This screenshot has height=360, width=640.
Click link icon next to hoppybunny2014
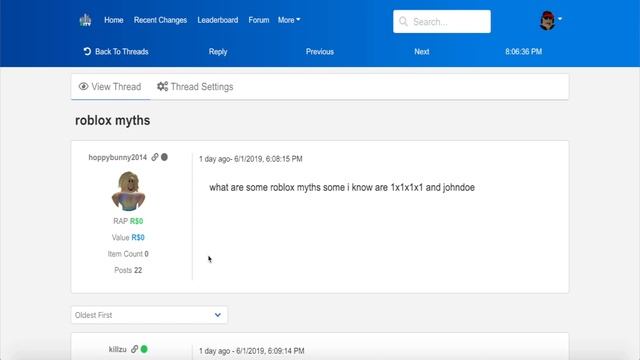155,157
